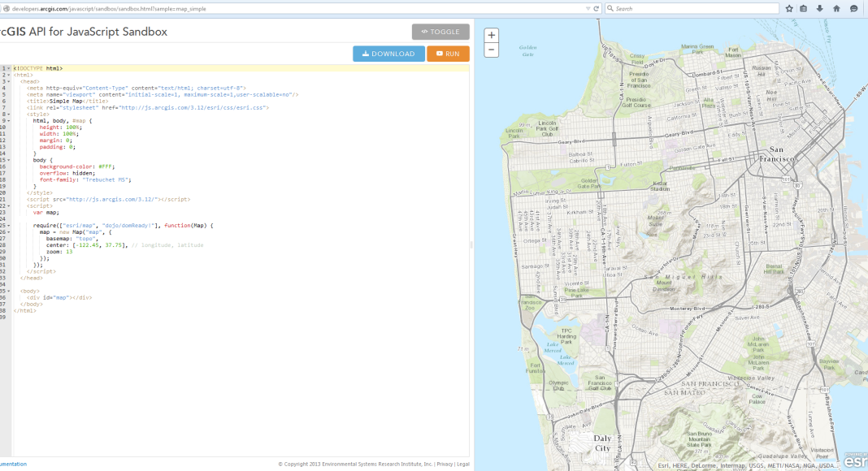Click the magnifier icon in the search box

[x=610, y=8]
